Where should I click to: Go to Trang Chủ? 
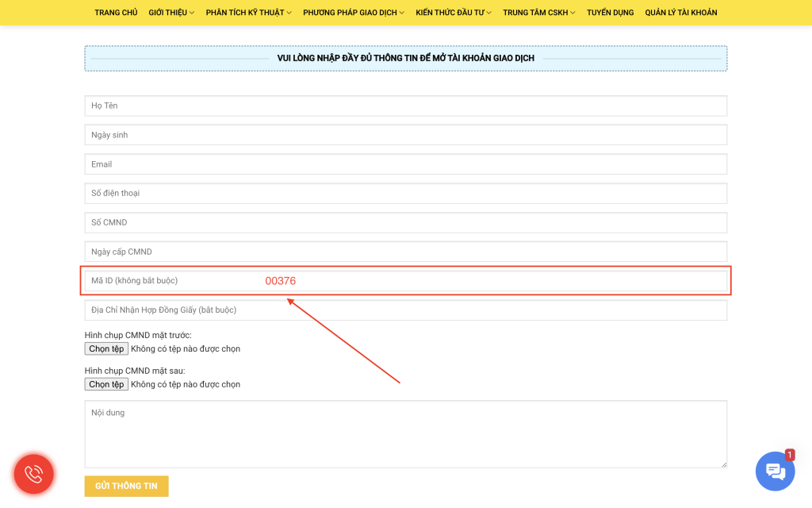[116, 13]
